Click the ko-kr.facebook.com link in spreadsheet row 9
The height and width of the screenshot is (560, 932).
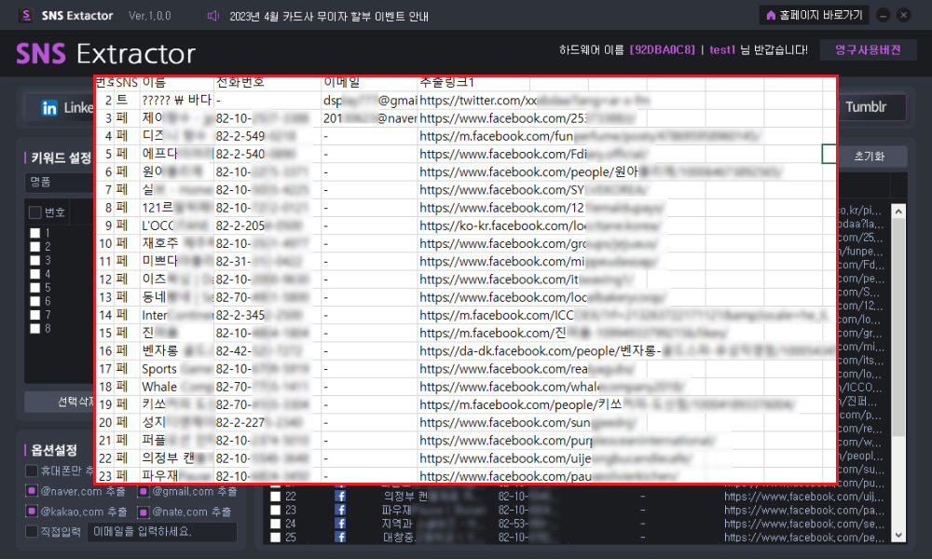(540, 225)
